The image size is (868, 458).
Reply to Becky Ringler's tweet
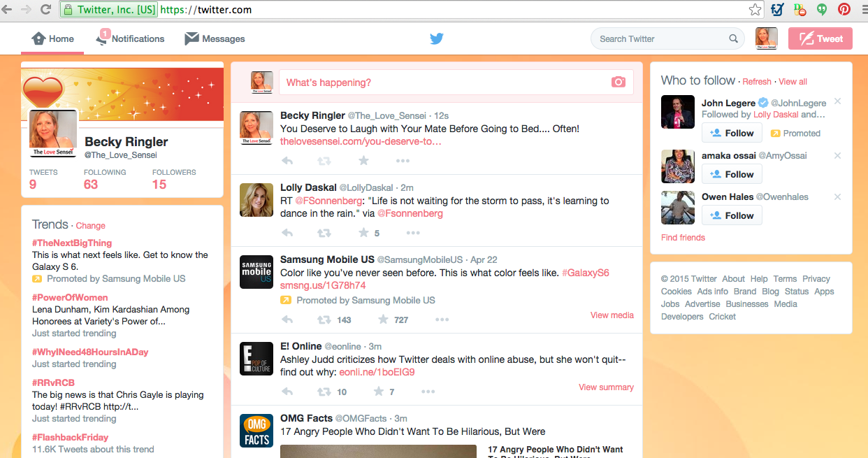(287, 161)
